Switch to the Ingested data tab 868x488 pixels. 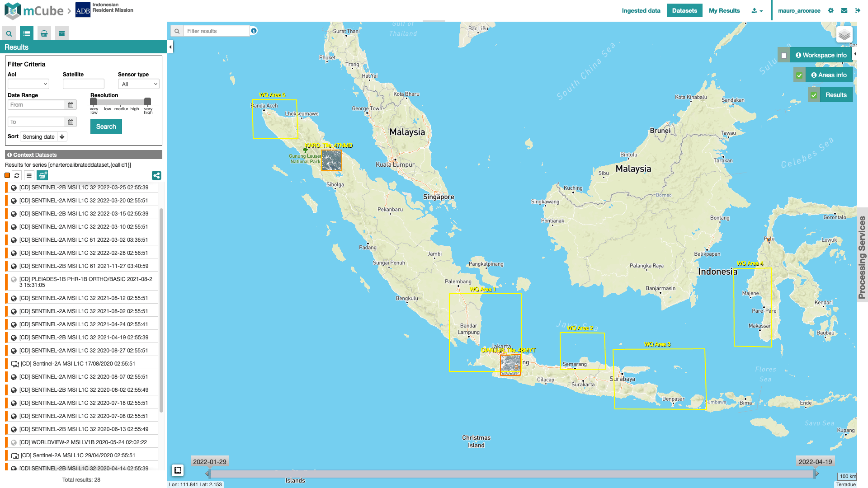point(641,11)
